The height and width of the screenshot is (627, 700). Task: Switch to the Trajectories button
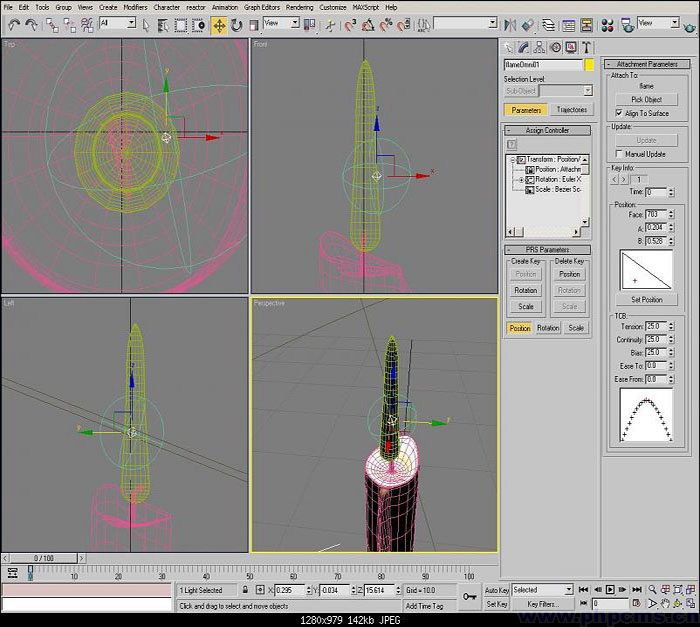click(571, 110)
